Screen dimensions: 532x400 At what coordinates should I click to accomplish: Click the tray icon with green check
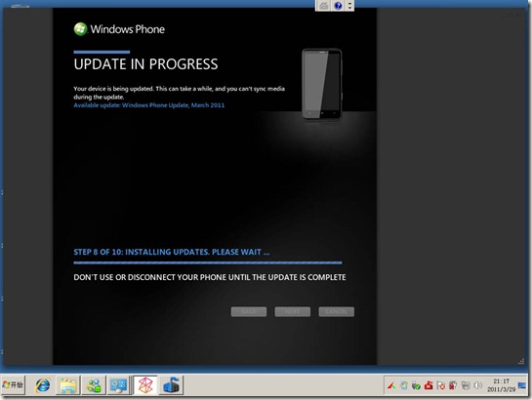[416, 385]
